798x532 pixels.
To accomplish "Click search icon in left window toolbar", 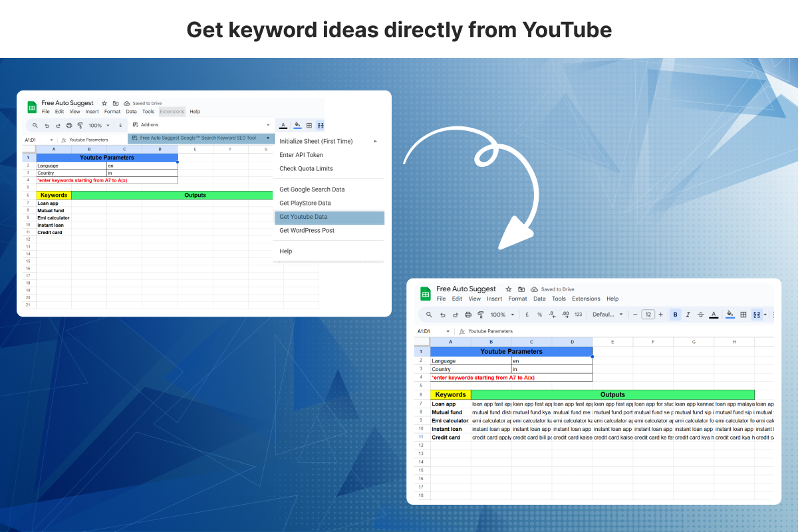I will coord(36,125).
